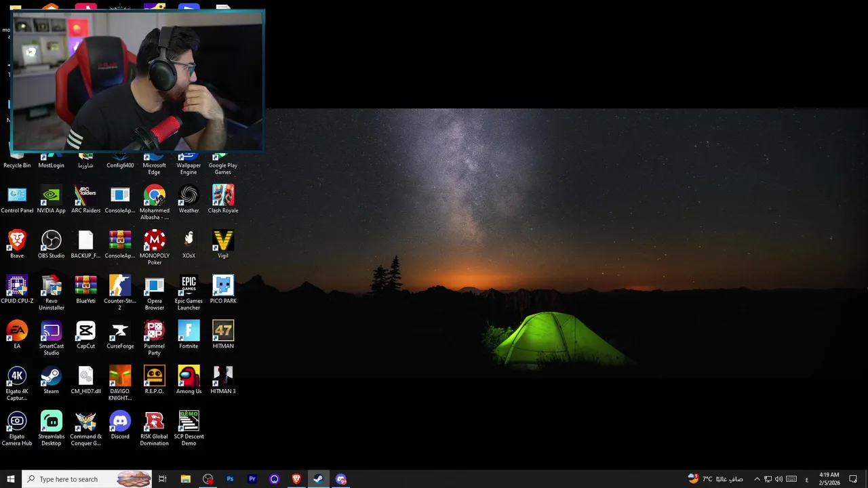
Task: Open Elgato Camera Hub shortcut
Action: click(x=17, y=428)
